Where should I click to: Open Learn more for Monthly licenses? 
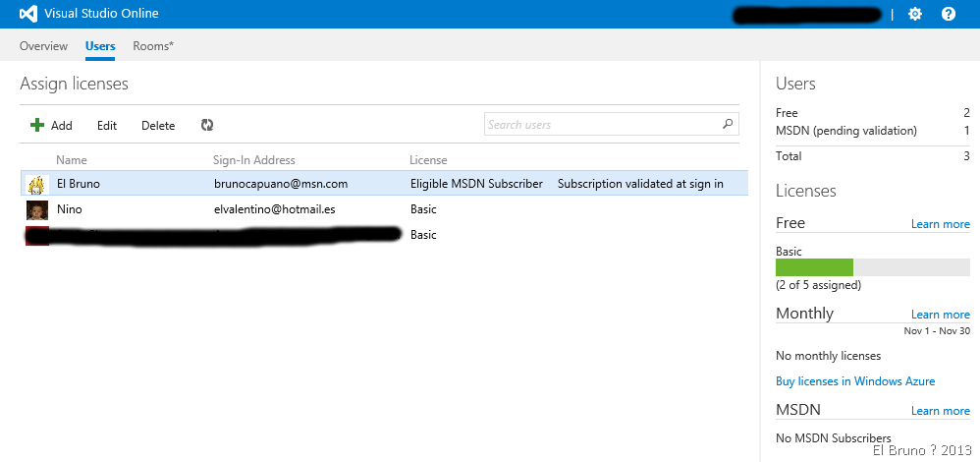point(940,315)
